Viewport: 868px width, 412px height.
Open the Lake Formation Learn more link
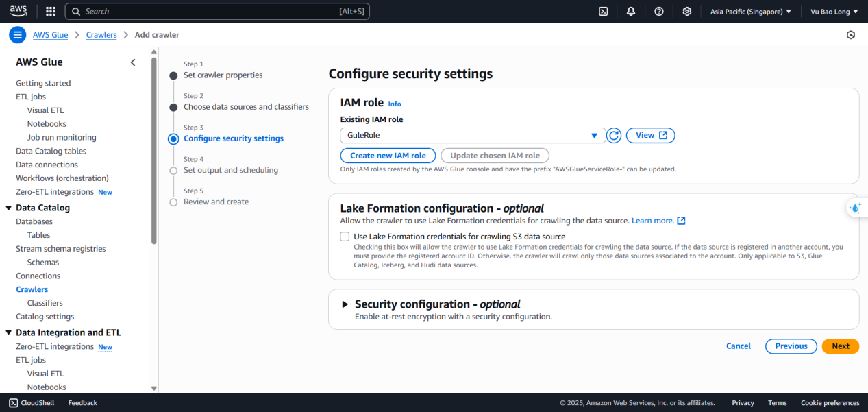[x=653, y=221]
